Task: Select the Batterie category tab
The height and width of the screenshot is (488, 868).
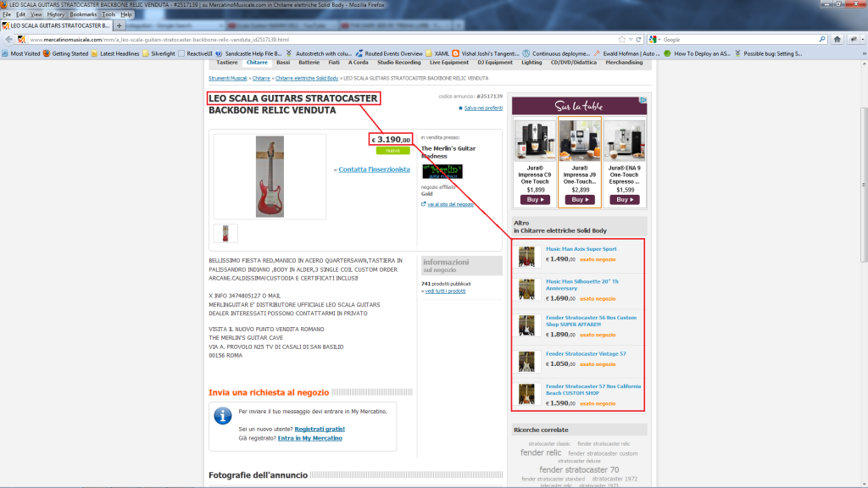Action: 309,63
